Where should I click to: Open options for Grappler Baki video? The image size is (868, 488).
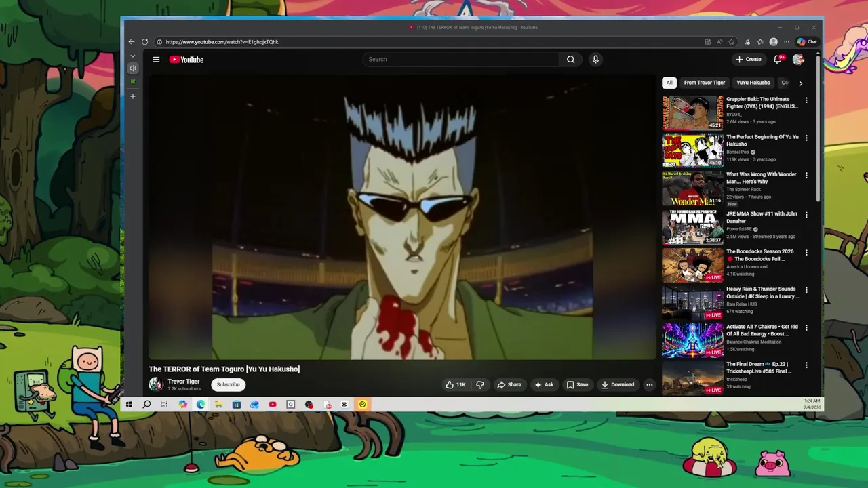pos(806,100)
